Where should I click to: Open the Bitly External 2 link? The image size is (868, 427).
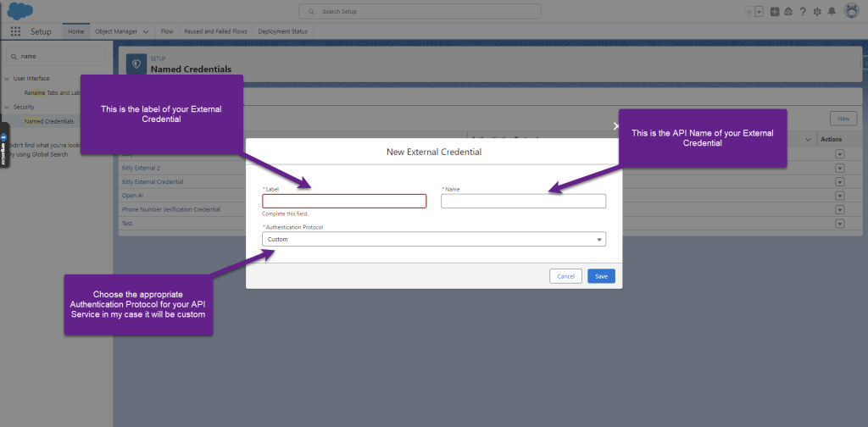(x=141, y=168)
